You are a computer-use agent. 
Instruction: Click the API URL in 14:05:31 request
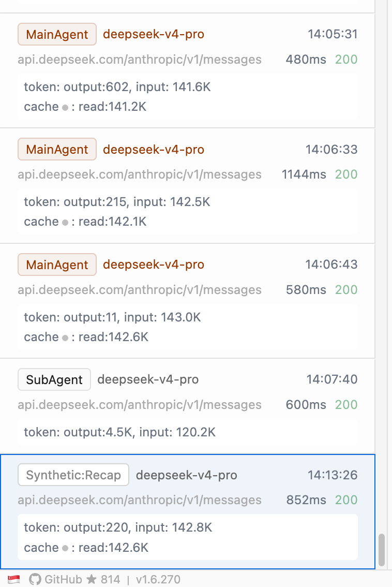[x=140, y=60]
